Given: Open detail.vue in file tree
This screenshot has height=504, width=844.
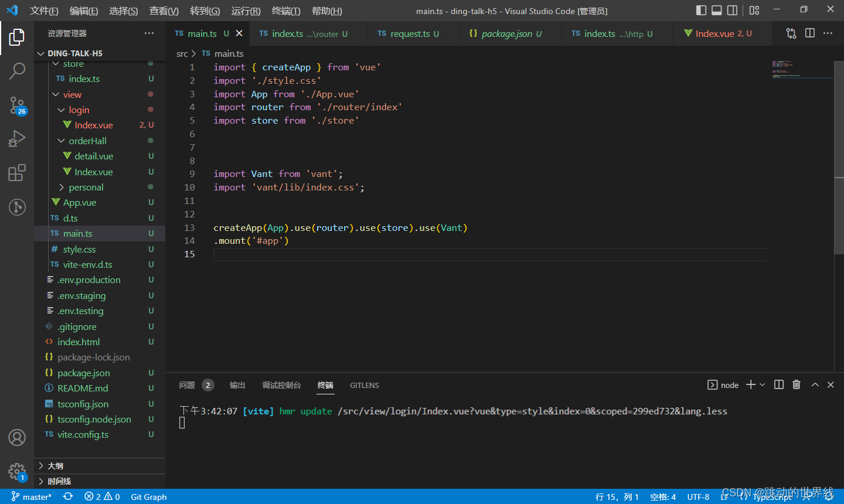Looking at the screenshot, I should [x=100, y=156].
